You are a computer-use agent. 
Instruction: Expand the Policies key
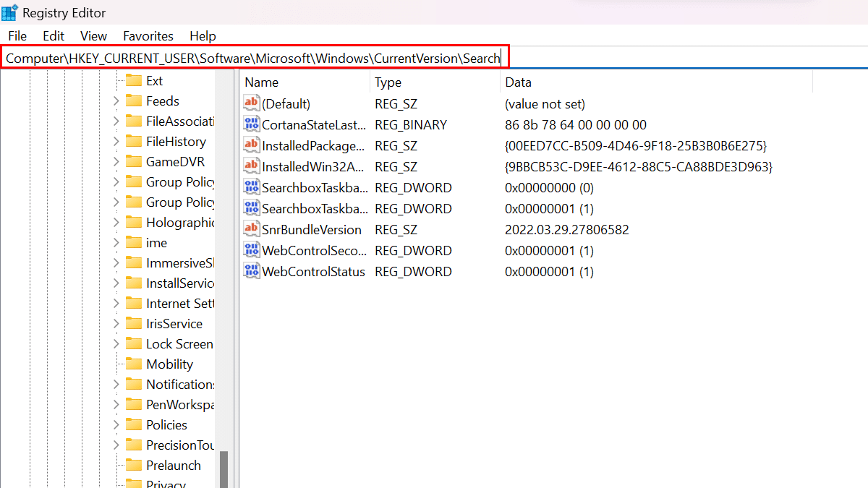pyautogui.click(x=116, y=424)
